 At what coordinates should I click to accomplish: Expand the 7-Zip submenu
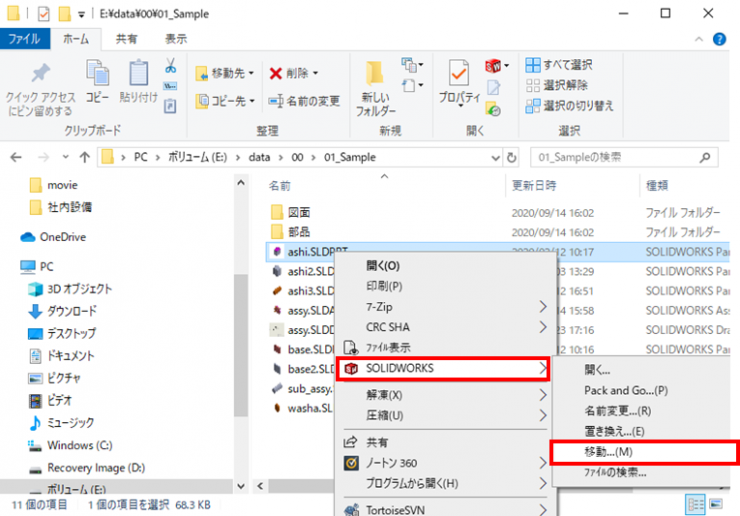(446, 307)
